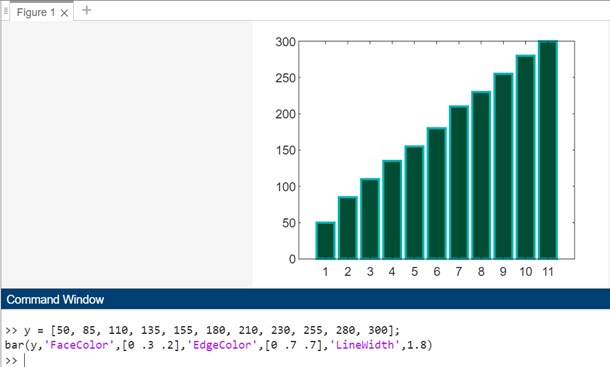Click the y vector definition line
This screenshot has width=610, height=367.
coord(202,330)
